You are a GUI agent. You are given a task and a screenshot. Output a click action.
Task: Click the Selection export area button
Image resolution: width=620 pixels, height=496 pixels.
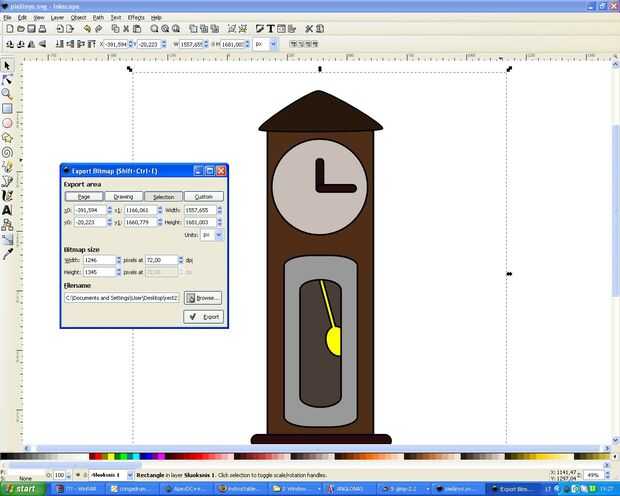[x=164, y=197]
